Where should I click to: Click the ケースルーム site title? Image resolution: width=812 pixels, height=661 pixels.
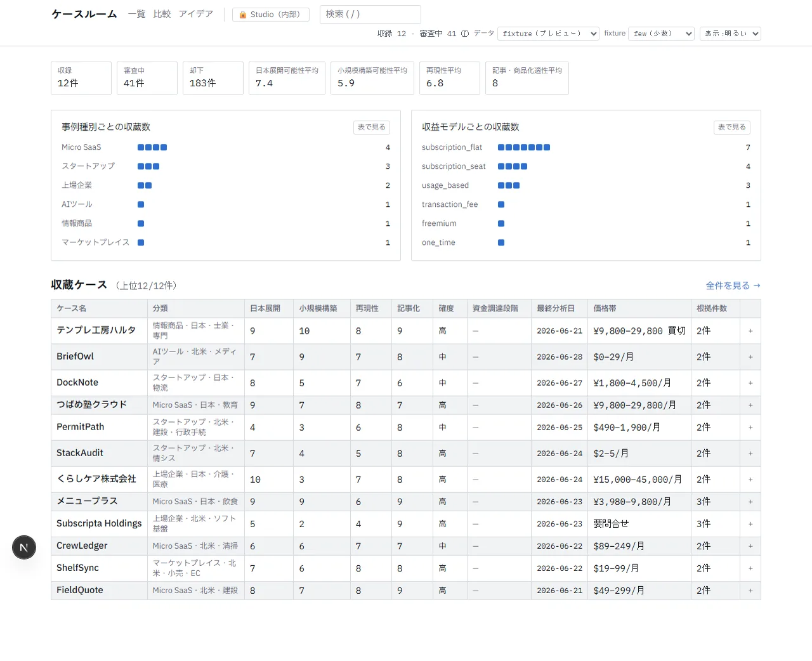(x=84, y=14)
